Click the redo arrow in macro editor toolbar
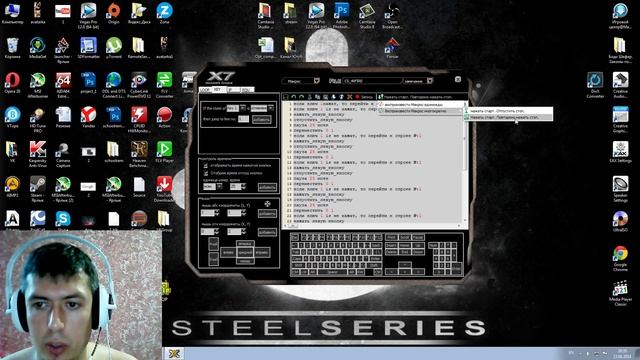The height and width of the screenshot is (360, 640). (301, 97)
